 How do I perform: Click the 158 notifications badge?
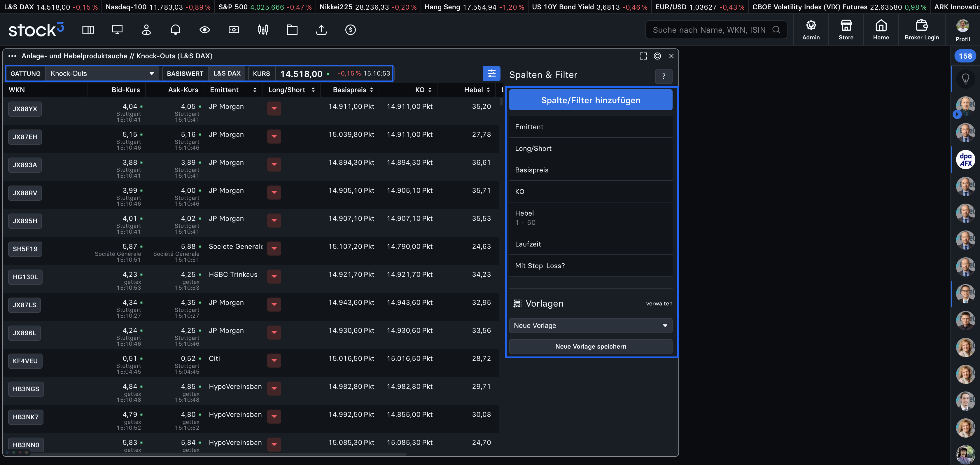pos(965,56)
